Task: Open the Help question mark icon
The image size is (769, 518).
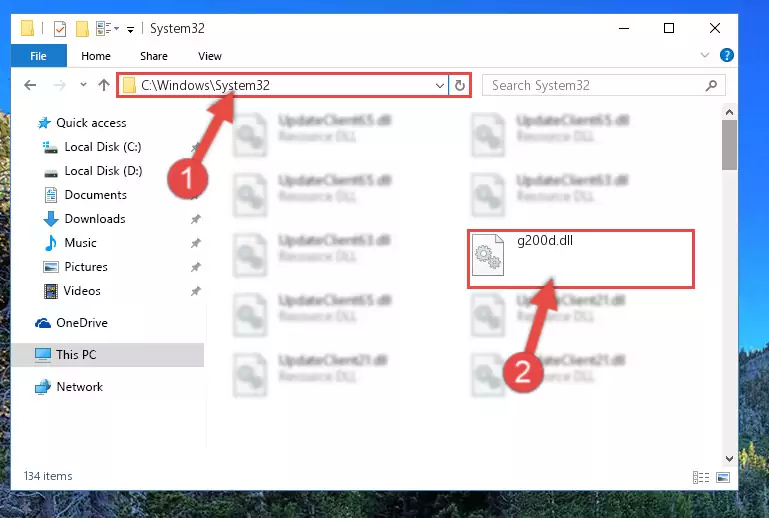Action: (x=726, y=55)
